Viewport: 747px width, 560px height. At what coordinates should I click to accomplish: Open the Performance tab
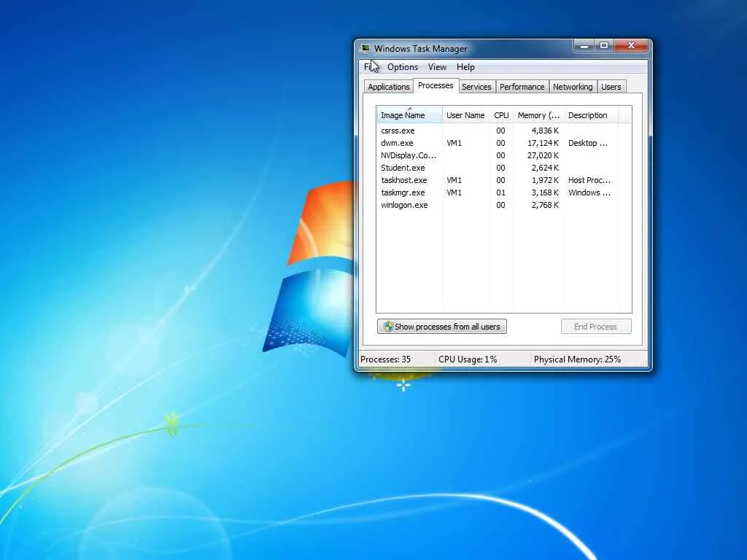click(x=522, y=87)
